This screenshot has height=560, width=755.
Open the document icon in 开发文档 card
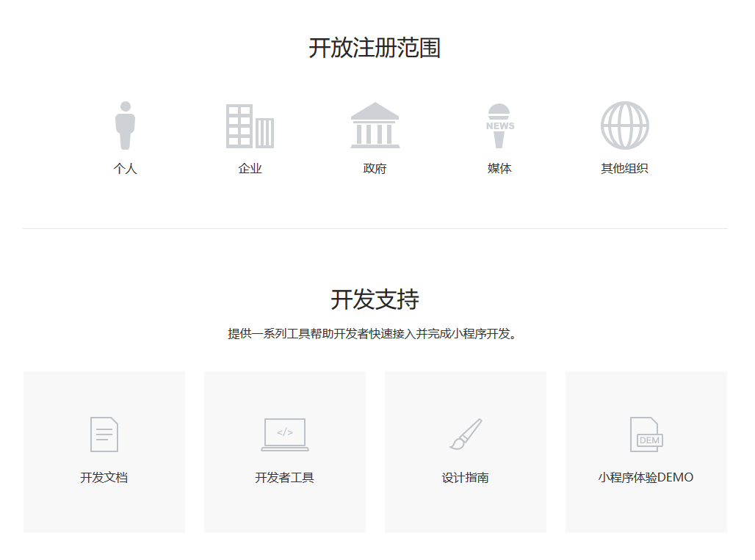(x=104, y=434)
